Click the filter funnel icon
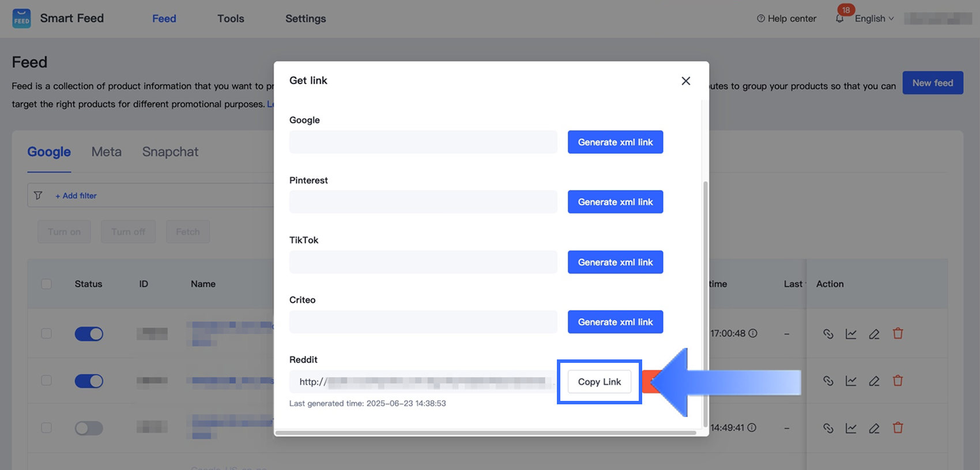Viewport: 980px width, 470px height. coord(38,196)
